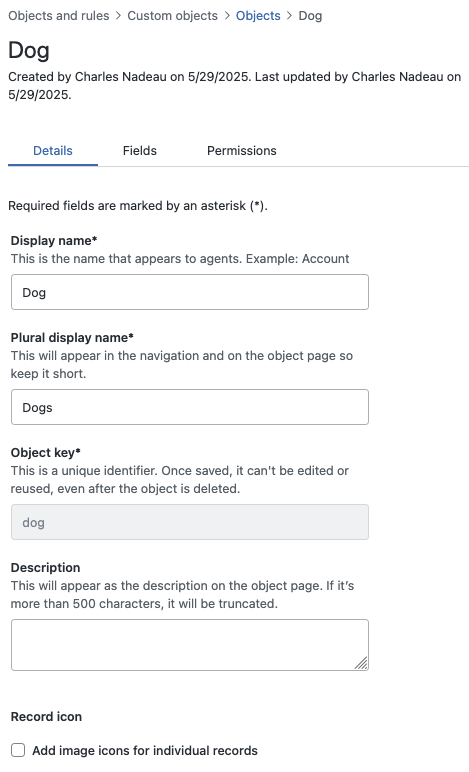Click chevron before Dog breadcrumb
This screenshot has width=469, height=772.
click(289, 16)
